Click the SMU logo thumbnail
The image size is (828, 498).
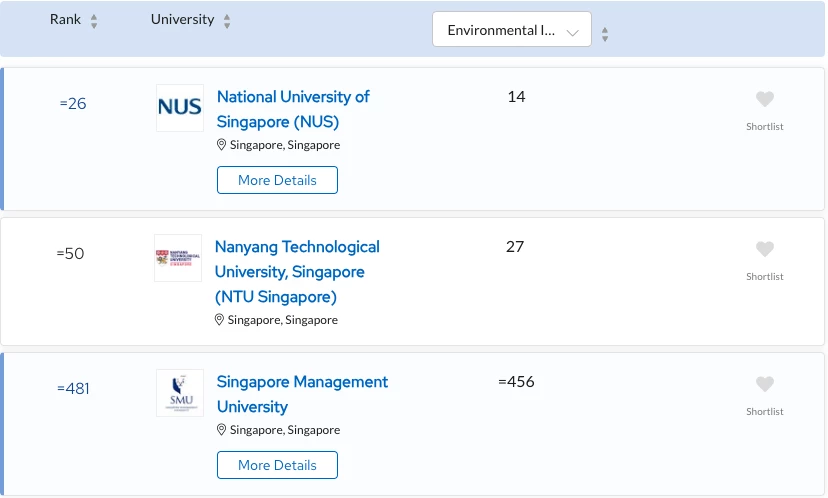[x=180, y=393]
